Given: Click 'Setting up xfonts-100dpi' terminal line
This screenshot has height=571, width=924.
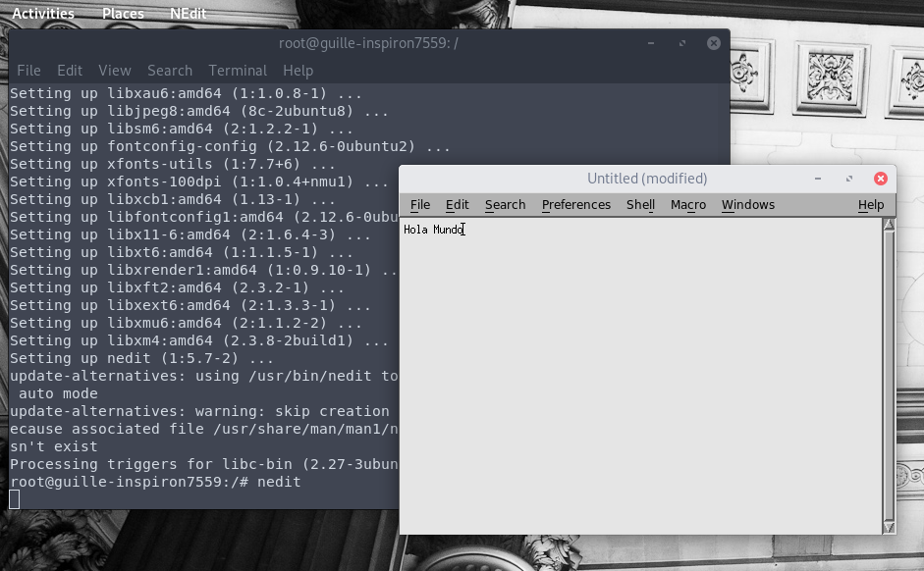Looking at the screenshot, I should click(198, 182).
